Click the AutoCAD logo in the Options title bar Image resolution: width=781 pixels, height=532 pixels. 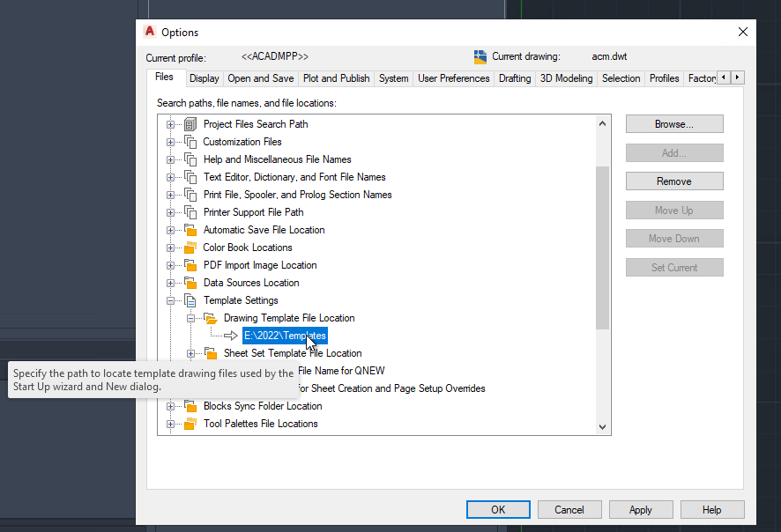point(149,31)
